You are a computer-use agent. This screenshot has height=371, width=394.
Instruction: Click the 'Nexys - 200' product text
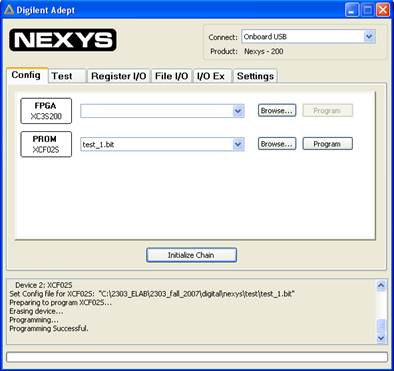264,51
